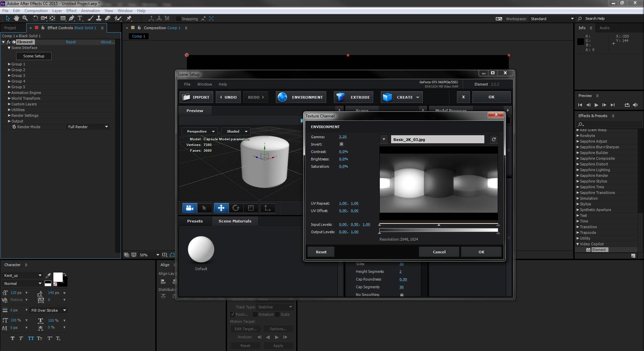Expand Group 1 in Effect Controls
The width and height of the screenshot is (644, 351).
9,64
